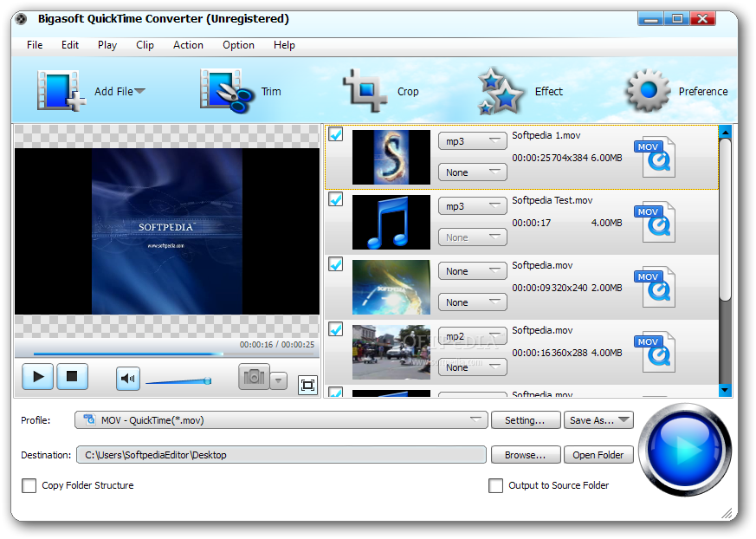The width and height of the screenshot is (756, 539).
Task: Uncheck the 320x240 Softpedia.mov checkbox
Action: point(336,264)
